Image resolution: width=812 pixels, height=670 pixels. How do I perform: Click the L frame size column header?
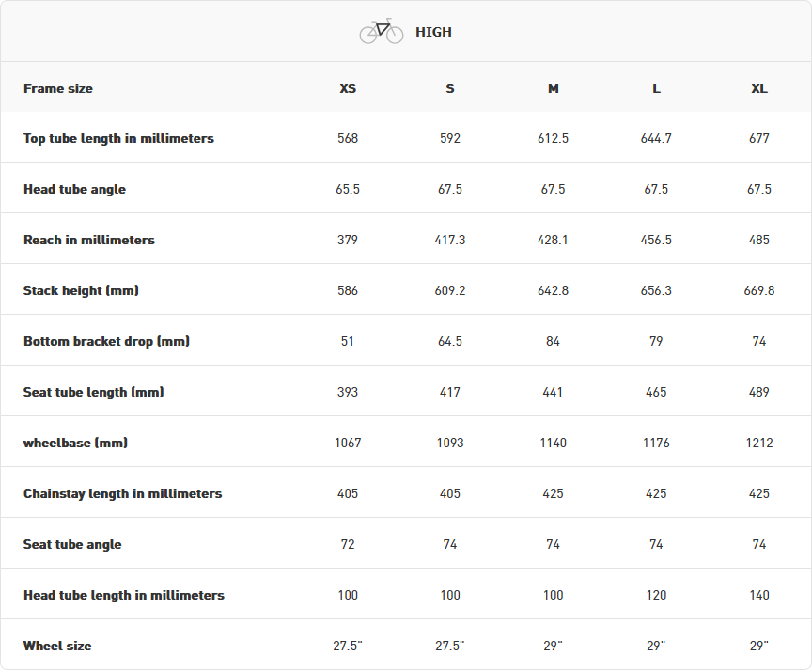pos(656,88)
